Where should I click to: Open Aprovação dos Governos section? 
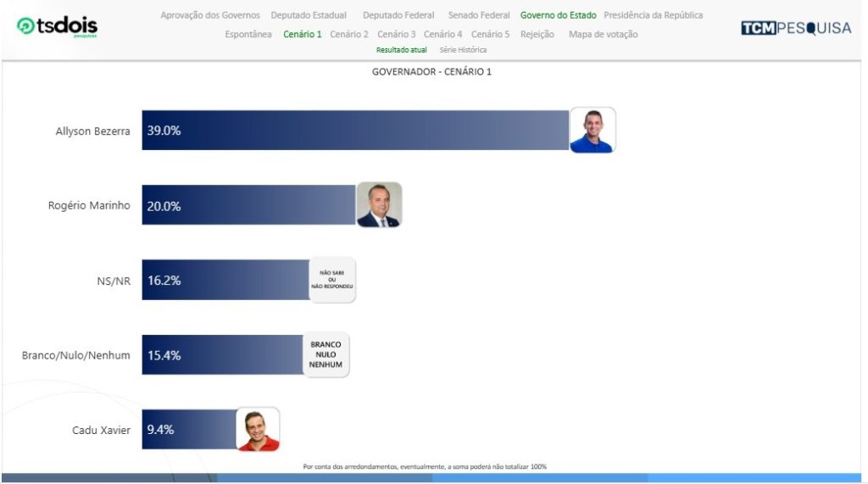point(210,15)
